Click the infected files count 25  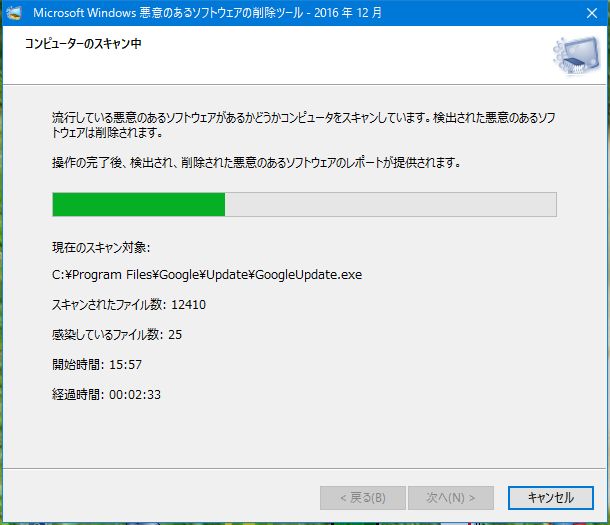(x=175, y=334)
